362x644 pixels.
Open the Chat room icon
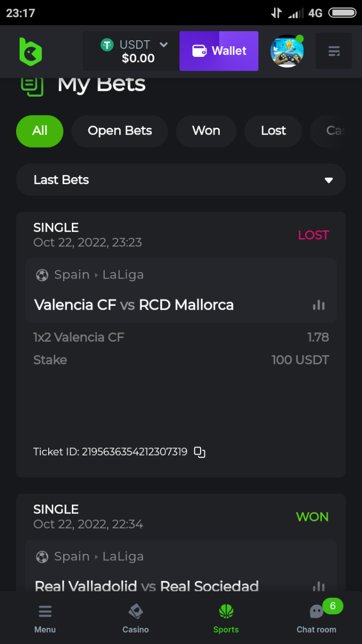316,612
